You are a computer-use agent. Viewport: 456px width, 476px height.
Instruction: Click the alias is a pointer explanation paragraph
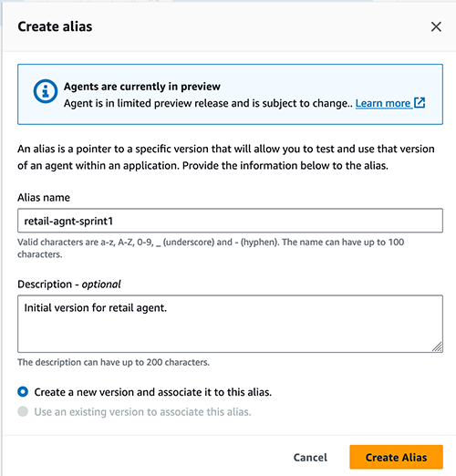226,157
